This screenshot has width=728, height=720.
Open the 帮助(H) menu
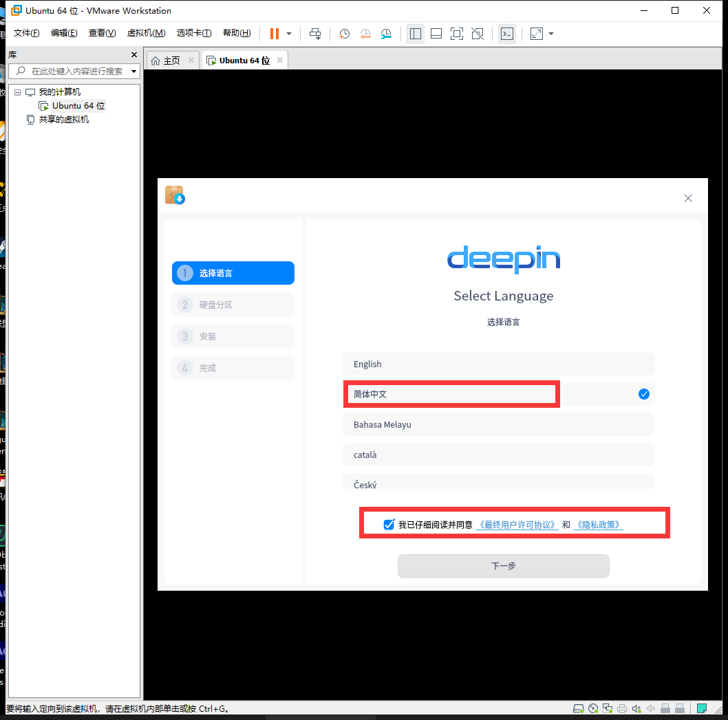pyautogui.click(x=237, y=33)
